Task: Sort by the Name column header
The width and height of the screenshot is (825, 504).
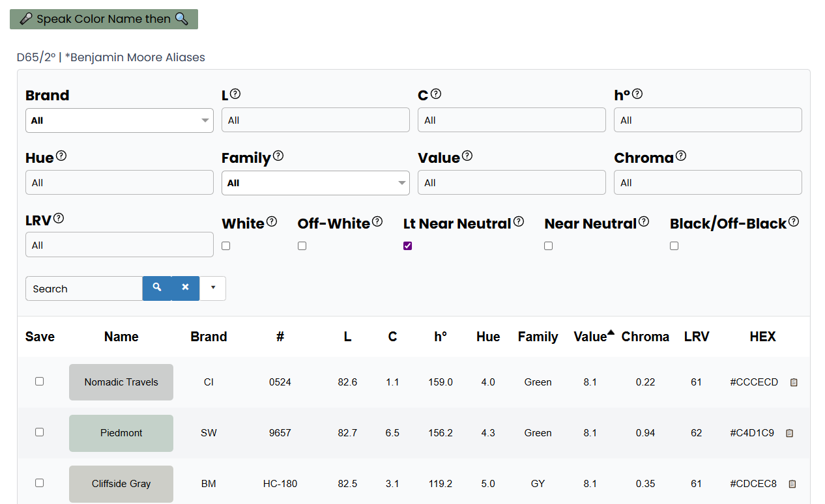Action: 121,337
